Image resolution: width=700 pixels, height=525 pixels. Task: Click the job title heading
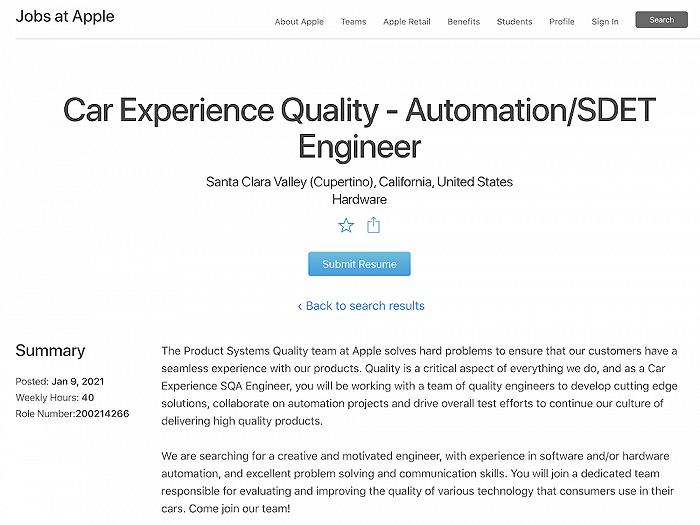[359, 128]
